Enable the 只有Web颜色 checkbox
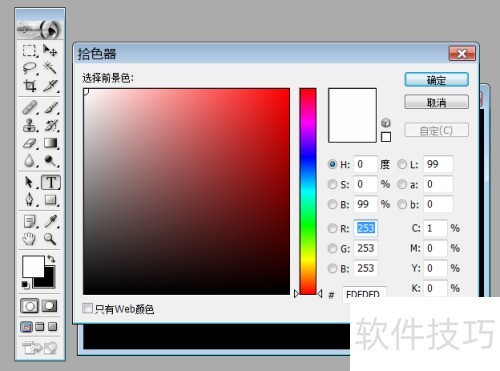This screenshot has height=371, width=500. (x=87, y=308)
